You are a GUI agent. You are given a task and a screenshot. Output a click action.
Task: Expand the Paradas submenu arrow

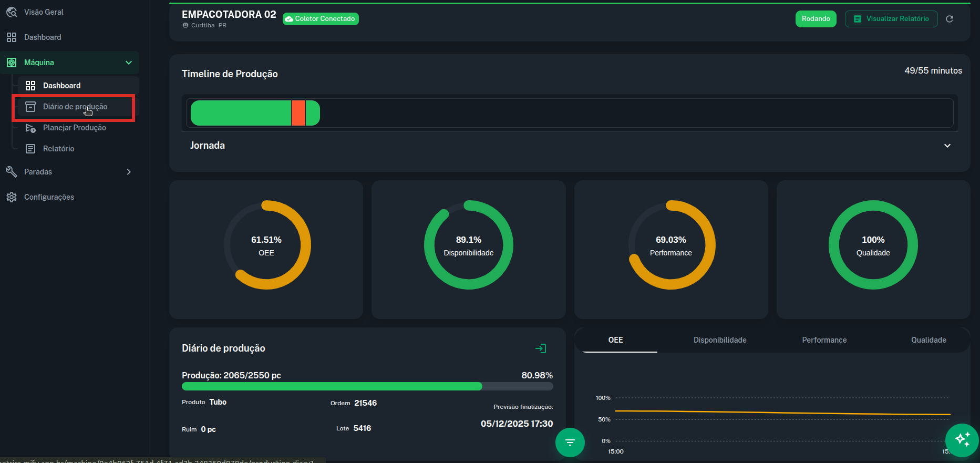129,172
